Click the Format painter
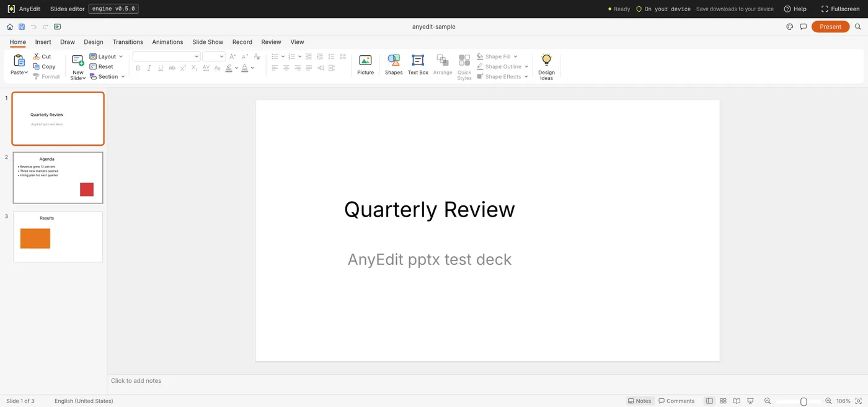 [46, 76]
